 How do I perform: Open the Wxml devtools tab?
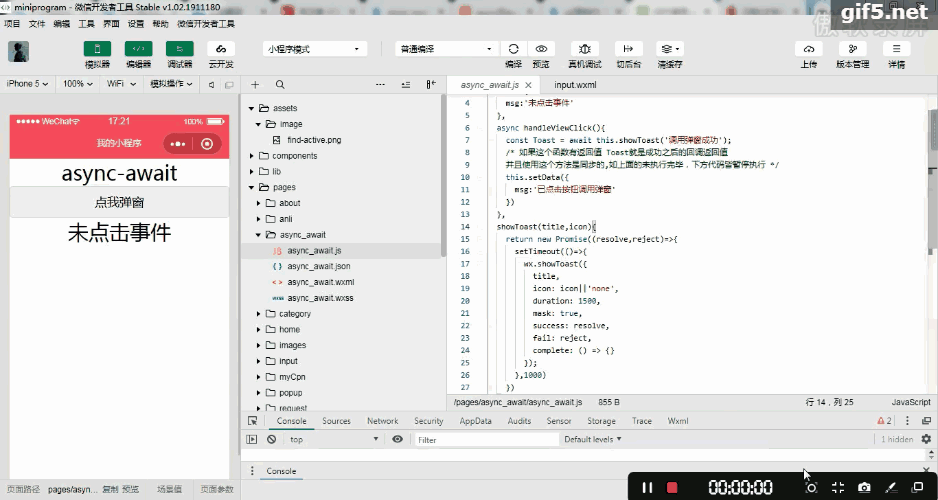pos(678,421)
